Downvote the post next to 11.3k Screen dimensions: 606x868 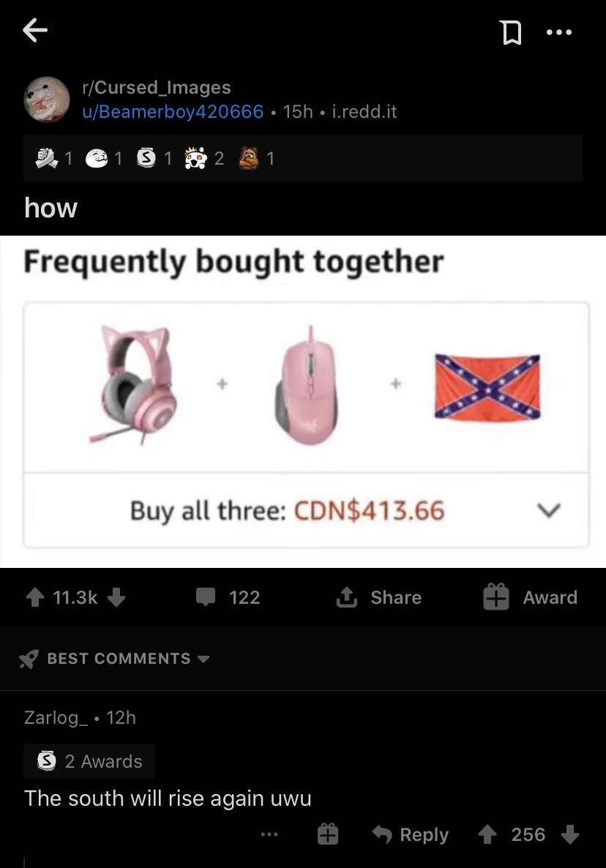coord(116,596)
